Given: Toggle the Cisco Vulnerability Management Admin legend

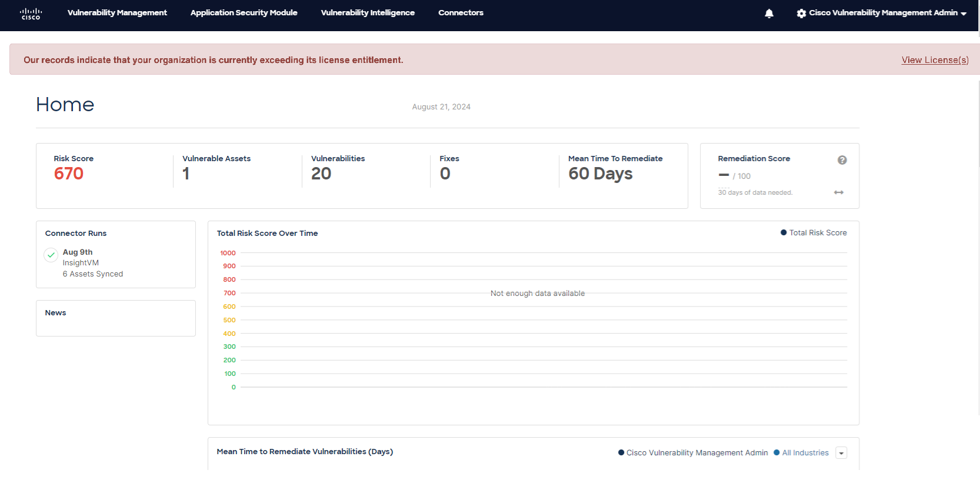Looking at the screenshot, I should [x=693, y=453].
